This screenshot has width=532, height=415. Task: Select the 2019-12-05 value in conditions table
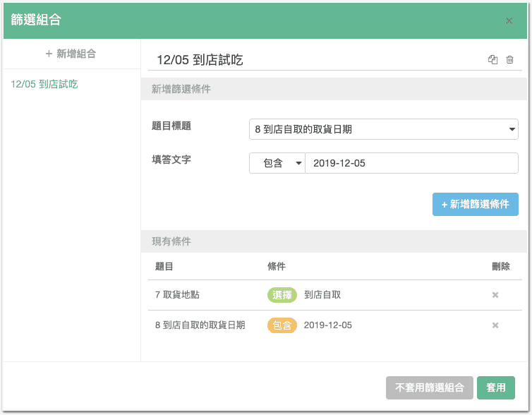tap(328, 325)
